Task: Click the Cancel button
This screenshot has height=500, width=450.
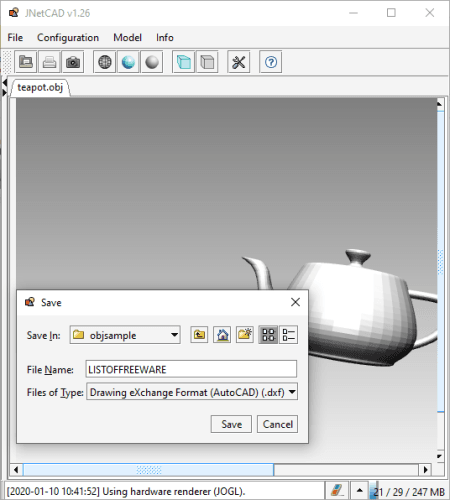Action: pos(277,424)
